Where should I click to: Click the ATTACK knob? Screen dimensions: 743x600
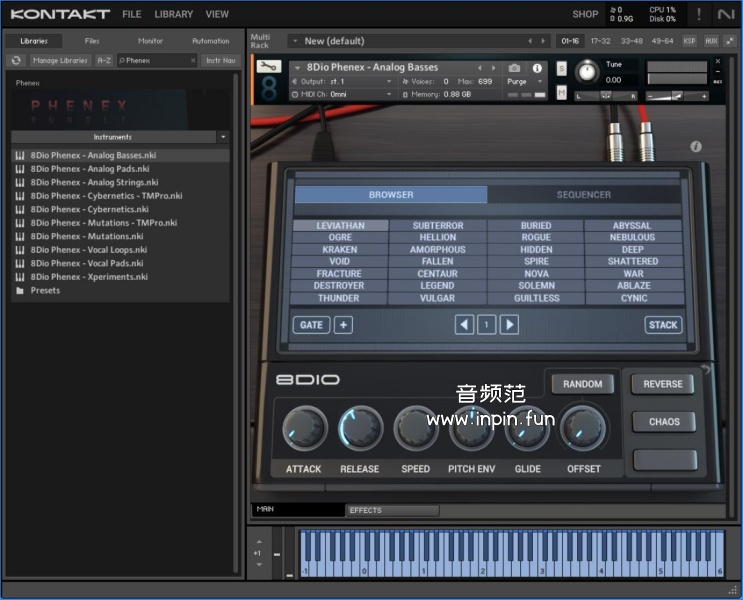tap(304, 428)
